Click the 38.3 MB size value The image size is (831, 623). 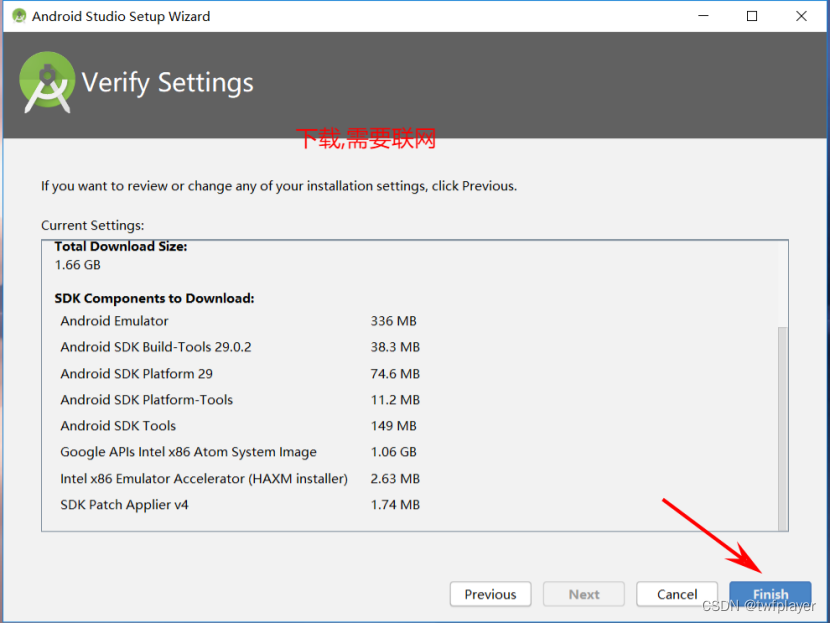(x=395, y=347)
